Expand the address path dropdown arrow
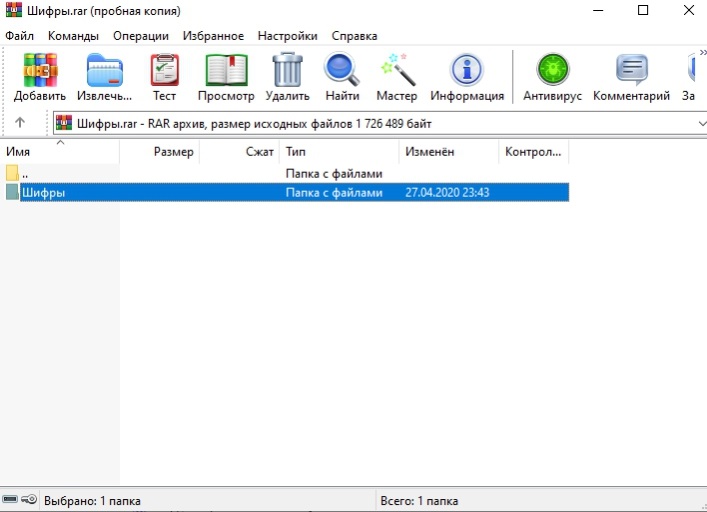This screenshot has height=512, width=707. click(699, 123)
